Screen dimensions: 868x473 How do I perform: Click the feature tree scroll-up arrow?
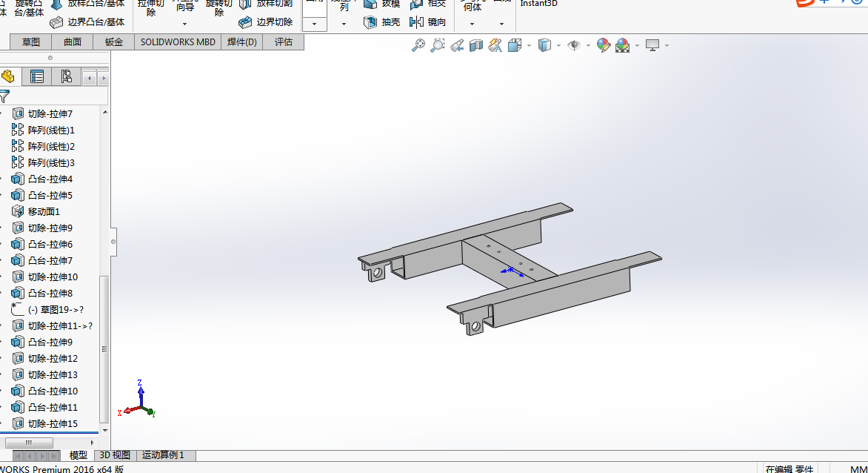tap(104, 113)
